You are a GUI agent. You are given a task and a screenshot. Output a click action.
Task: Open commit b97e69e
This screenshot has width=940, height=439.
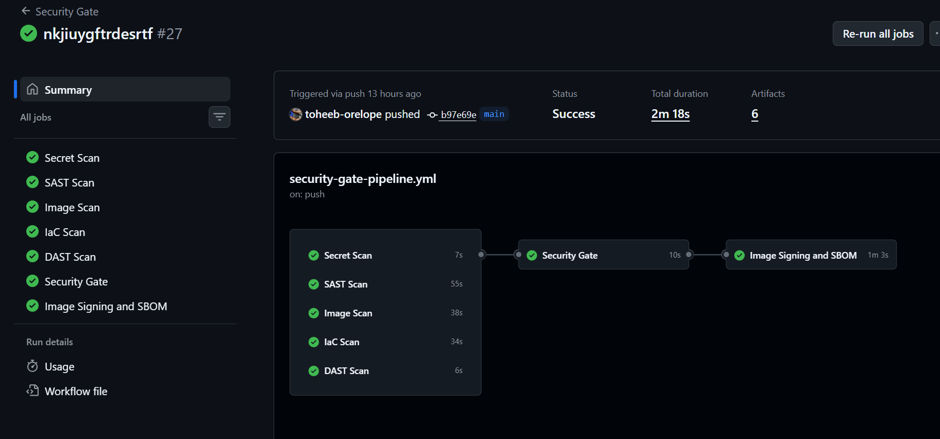459,115
